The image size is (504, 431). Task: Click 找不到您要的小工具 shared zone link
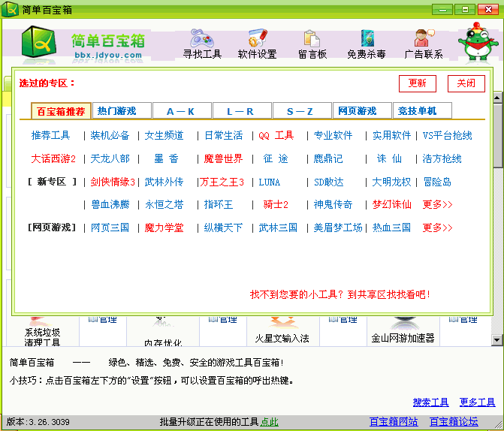[x=340, y=294]
